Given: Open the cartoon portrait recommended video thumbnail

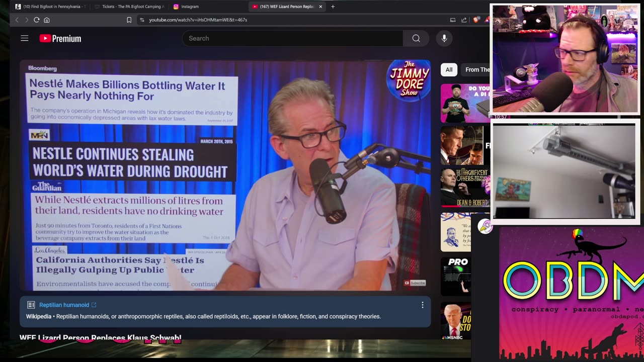Looking at the screenshot, I should pos(456,232).
